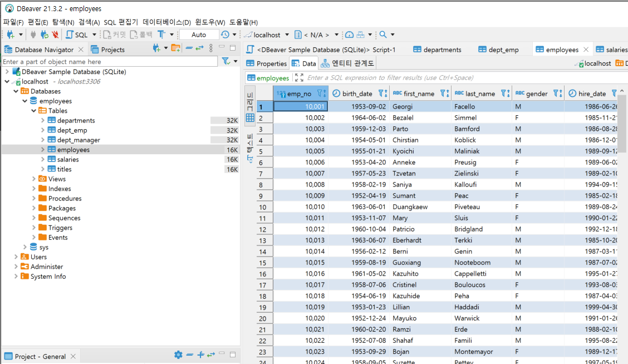Click the Reconnect (invalidate) plug icon

point(44,35)
